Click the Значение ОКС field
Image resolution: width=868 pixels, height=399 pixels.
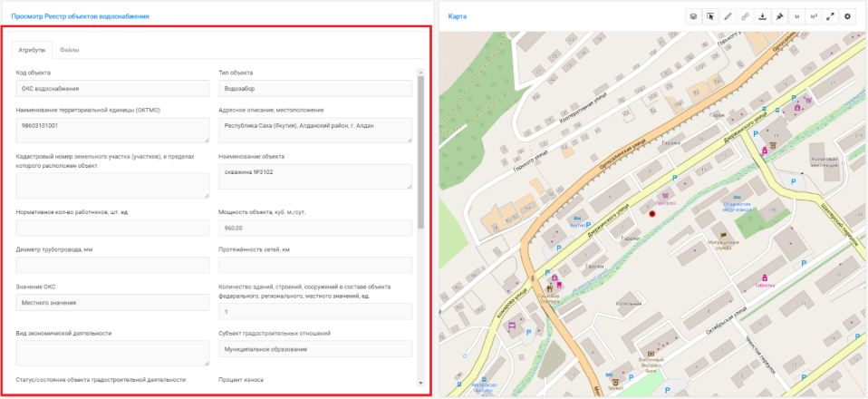(x=112, y=303)
